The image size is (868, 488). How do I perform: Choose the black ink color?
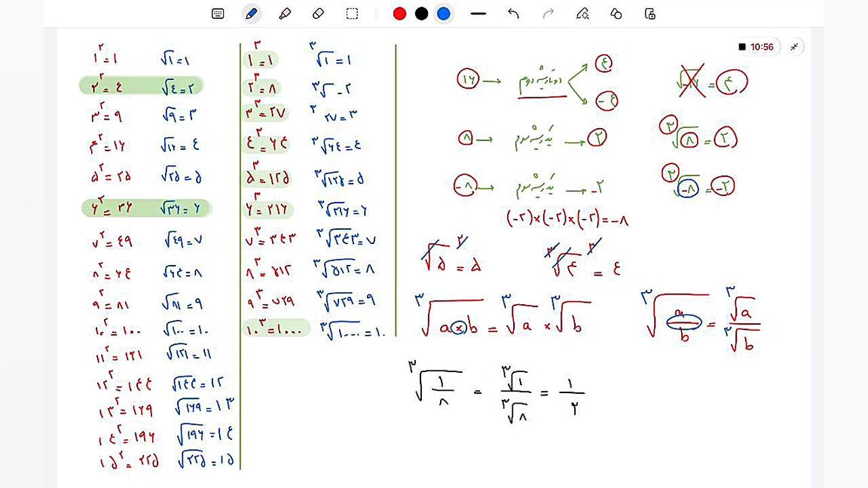tap(422, 14)
